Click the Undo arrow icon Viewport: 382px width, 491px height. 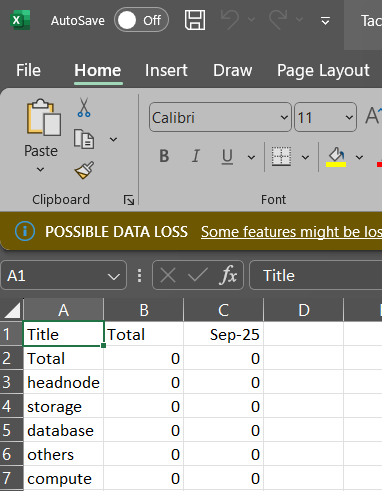pyautogui.click(x=230, y=19)
